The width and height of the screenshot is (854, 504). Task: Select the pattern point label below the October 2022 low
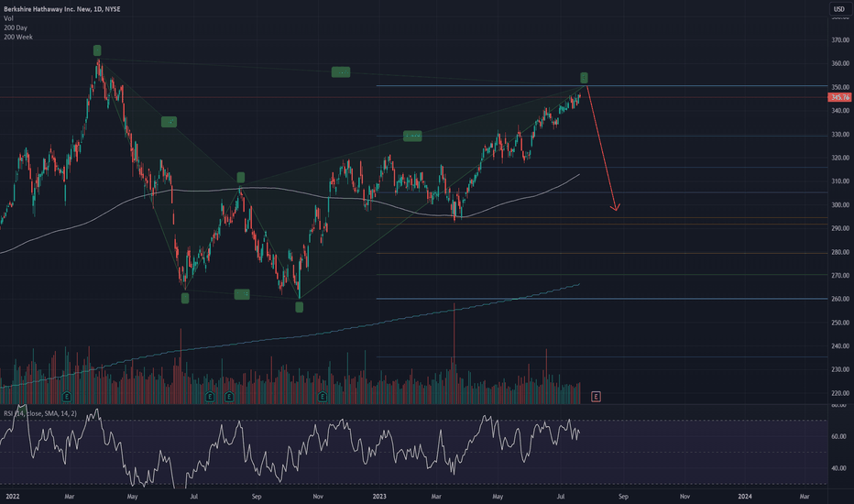coord(299,307)
